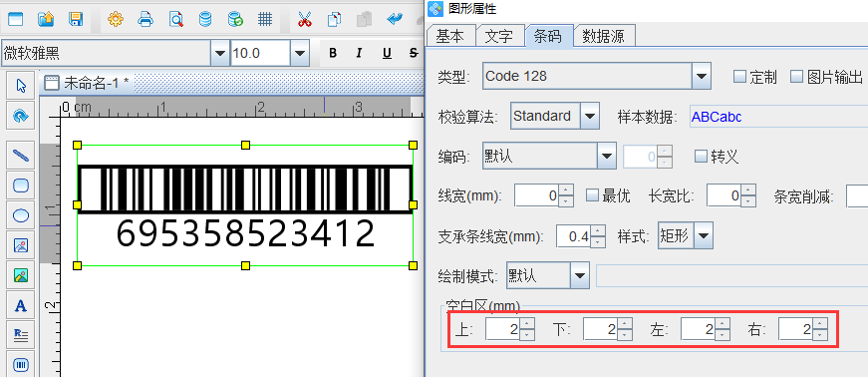The width and height of the screenshot is (868, 377).
Task: Toggle the grid display icon
Action: (265, 20)
